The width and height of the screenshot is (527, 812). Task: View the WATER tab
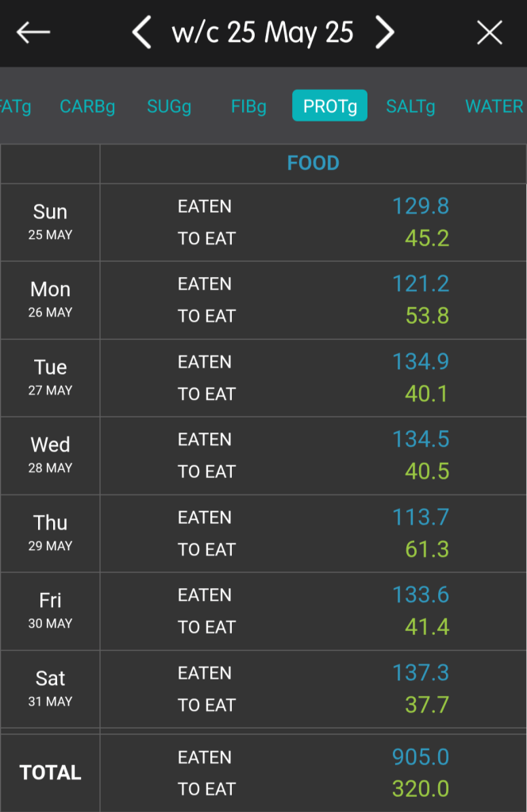pyautogui.click(x=494, y=106)
